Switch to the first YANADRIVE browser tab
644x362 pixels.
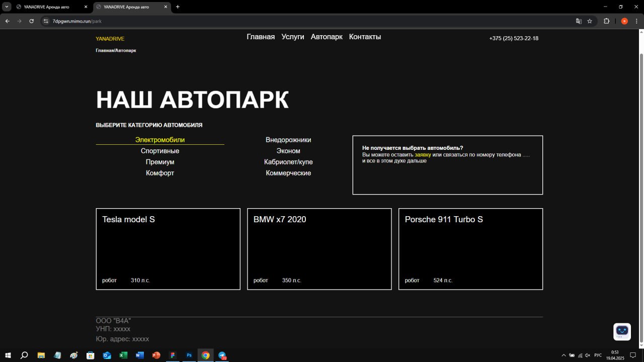(47, 7)
